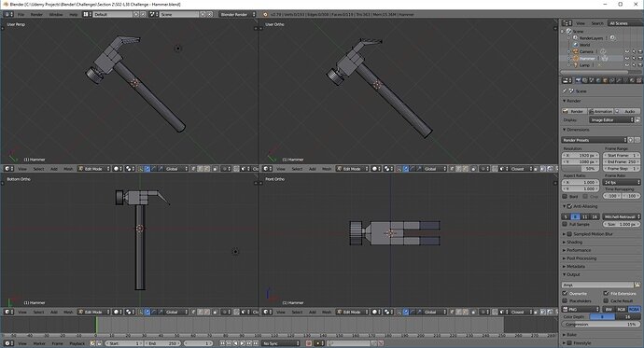Click the limit selection to visible icon in Bottom Ortho
The height and width of the screenshot is (348, 644).
(x=215, y=312)
